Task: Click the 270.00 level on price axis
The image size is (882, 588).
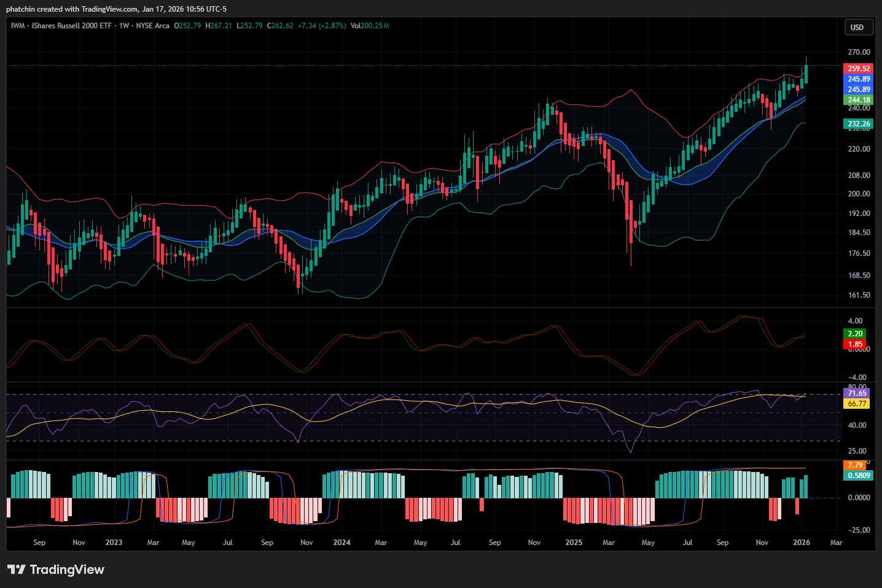Action: (x=859, y=52)
